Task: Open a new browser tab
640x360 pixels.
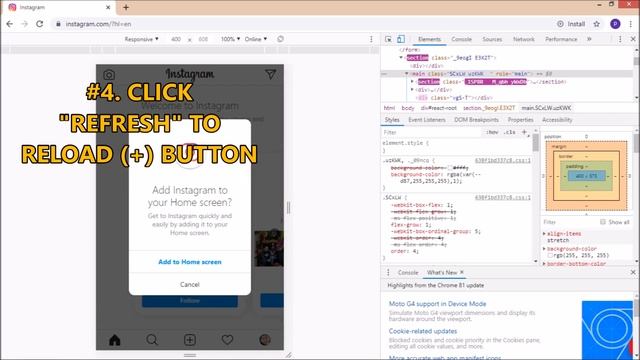Action: click(x=126, y=7)
